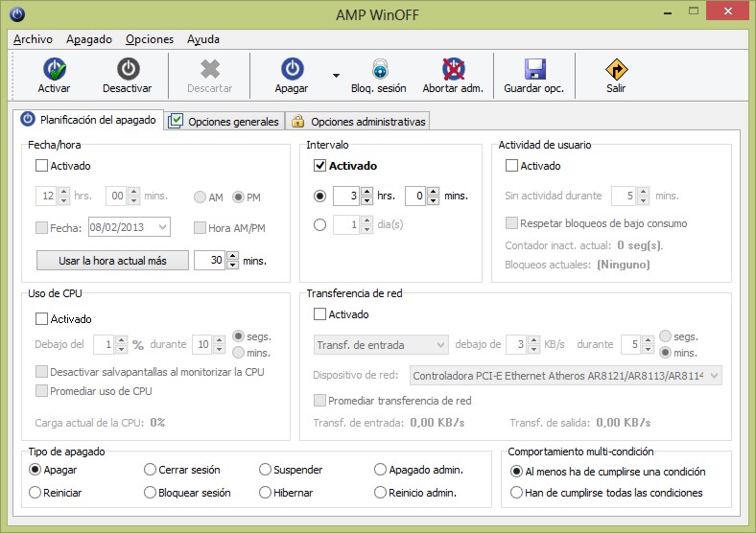756x533 pixels.
Task: Click the Abortar adm. toolbar icon
Action: (x=453, y=69)
